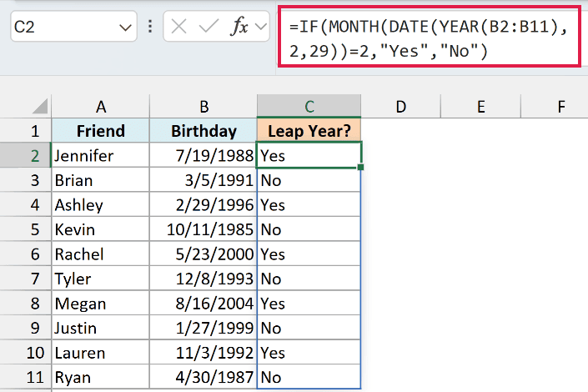This screenshot has height=392, width=588.
Task: Select the Yes cell in Lauren's row
Action: pos(309,353)
